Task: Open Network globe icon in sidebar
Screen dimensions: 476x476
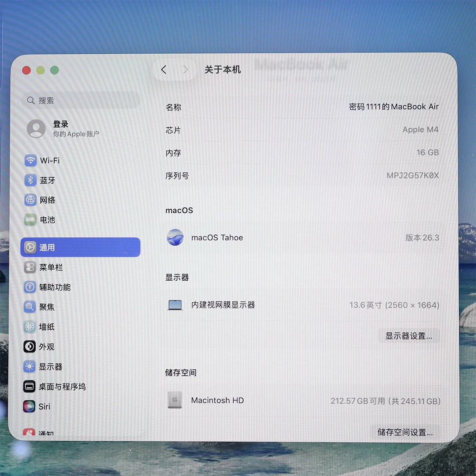Action: [x=30, y=200]
